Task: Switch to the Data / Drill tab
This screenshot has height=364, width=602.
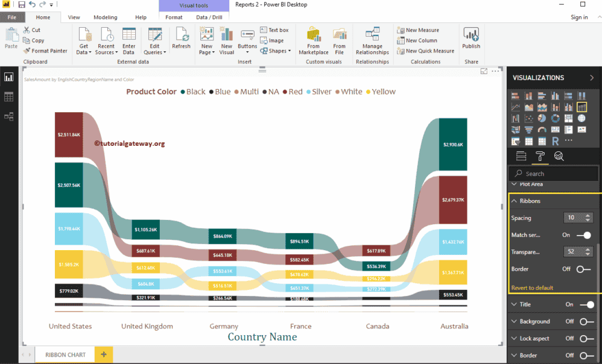Action: [209, 17]
